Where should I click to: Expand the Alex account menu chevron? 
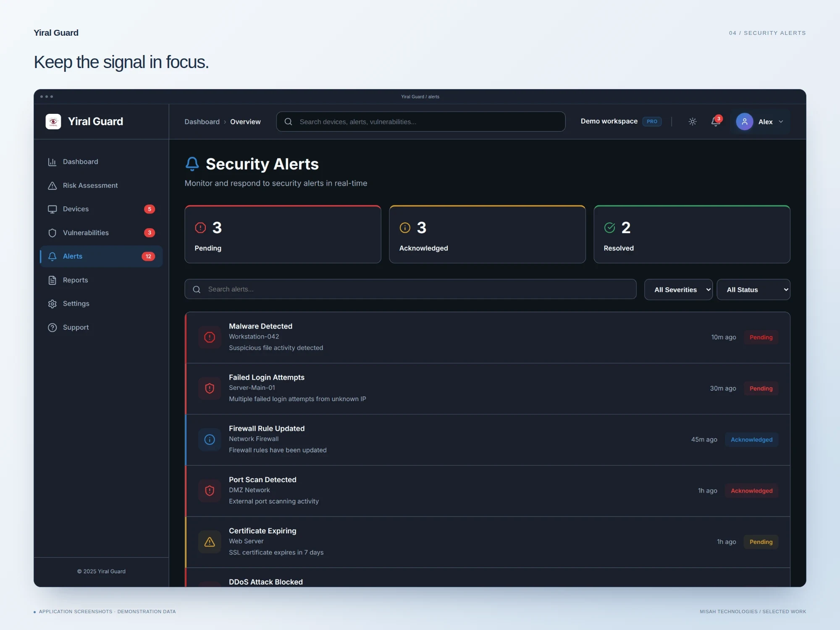781,122
